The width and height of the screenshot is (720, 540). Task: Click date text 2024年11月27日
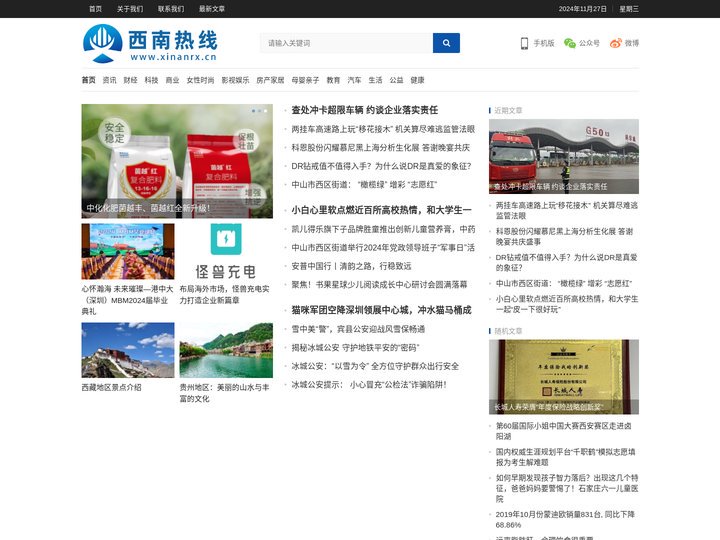(582, 9)
